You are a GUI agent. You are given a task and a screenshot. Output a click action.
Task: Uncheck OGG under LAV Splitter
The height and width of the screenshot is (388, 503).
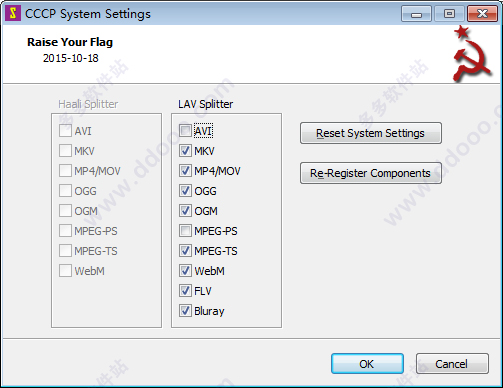pos(185,191)
